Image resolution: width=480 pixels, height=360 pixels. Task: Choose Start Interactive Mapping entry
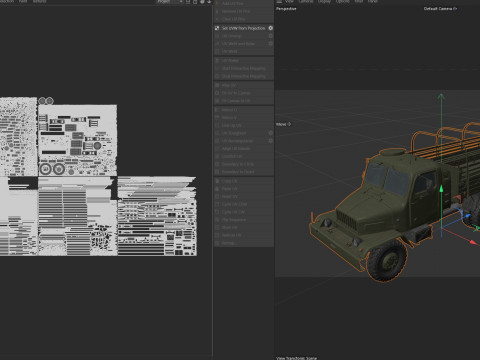pos(243,68)
